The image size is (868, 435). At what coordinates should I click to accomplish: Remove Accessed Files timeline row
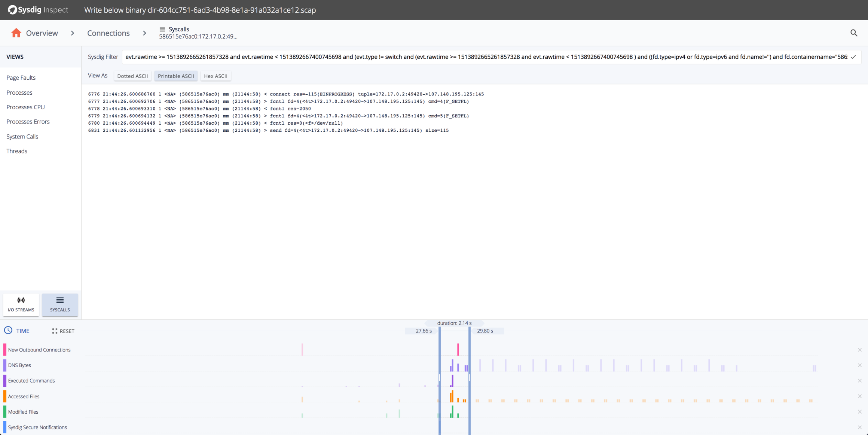(860, 396)
